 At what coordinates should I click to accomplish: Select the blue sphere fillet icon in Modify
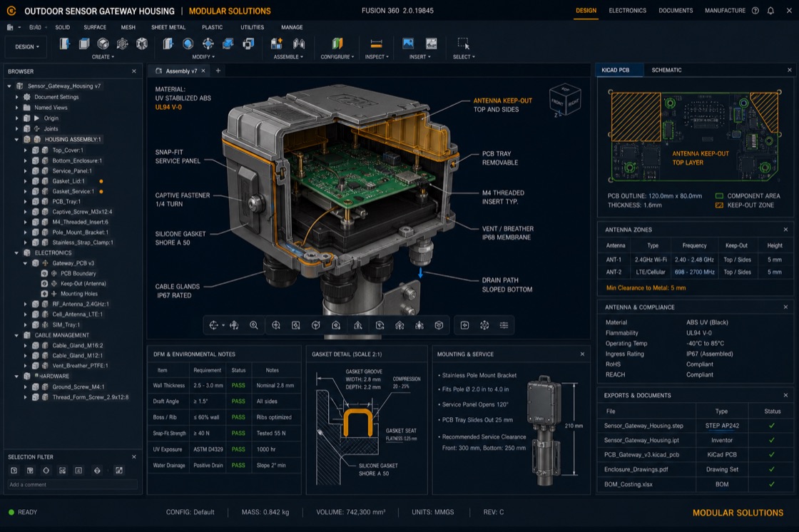pyautogui.click(x=188, y=44)
